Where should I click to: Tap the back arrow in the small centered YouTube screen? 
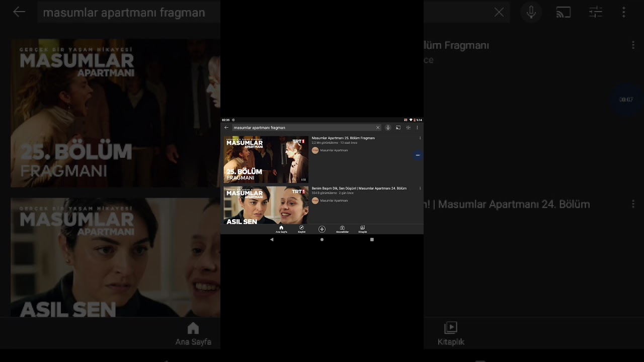(226, 128)
